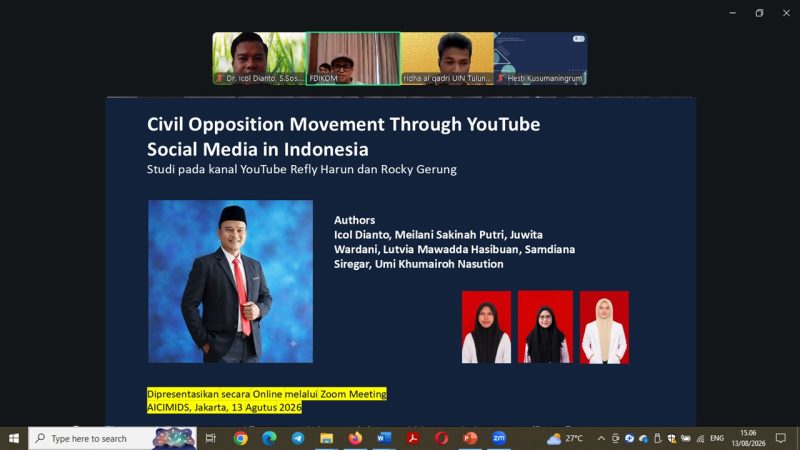The image size is (800, 450).
Task: Click the Type here to search box
Action: click(x=112, y=438)
